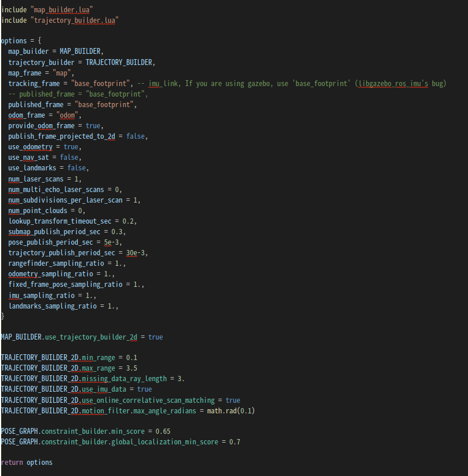
Task: Click the map_frame = "map" line
Action: coord(41,73)
